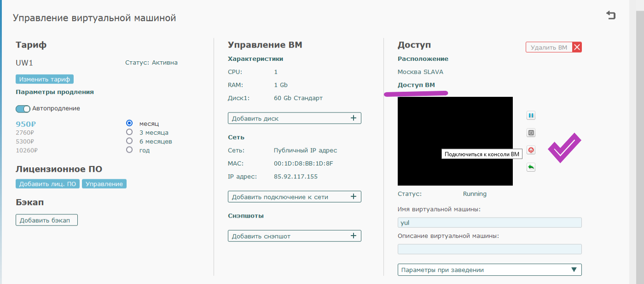Toggle the Автопродление switch
The height and width of the screenshot is (284, 644).
tap(23, 109)
